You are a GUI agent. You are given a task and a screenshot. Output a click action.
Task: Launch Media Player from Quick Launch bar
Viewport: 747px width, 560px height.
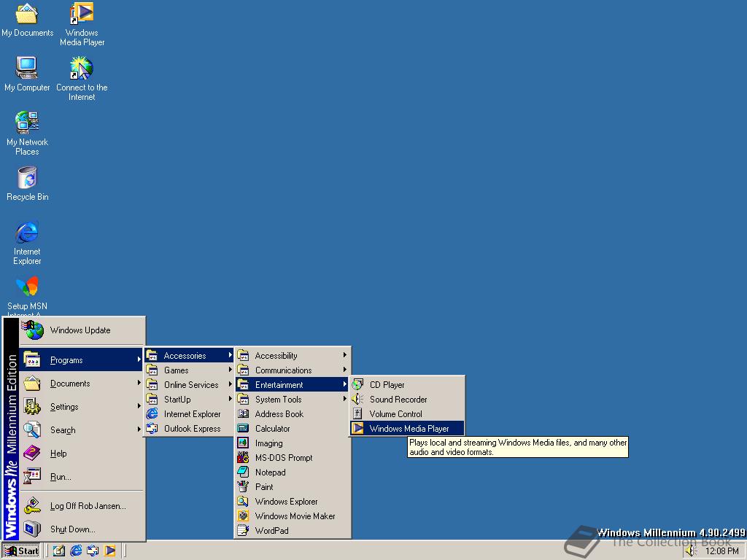coord(109,551)
